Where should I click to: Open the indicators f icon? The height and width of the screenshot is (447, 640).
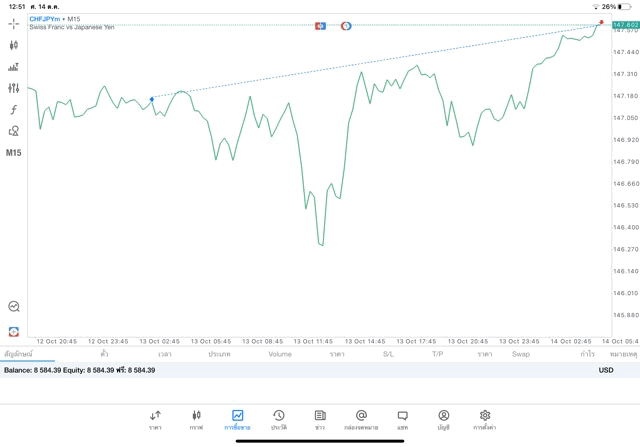click(x=13, y=109)
